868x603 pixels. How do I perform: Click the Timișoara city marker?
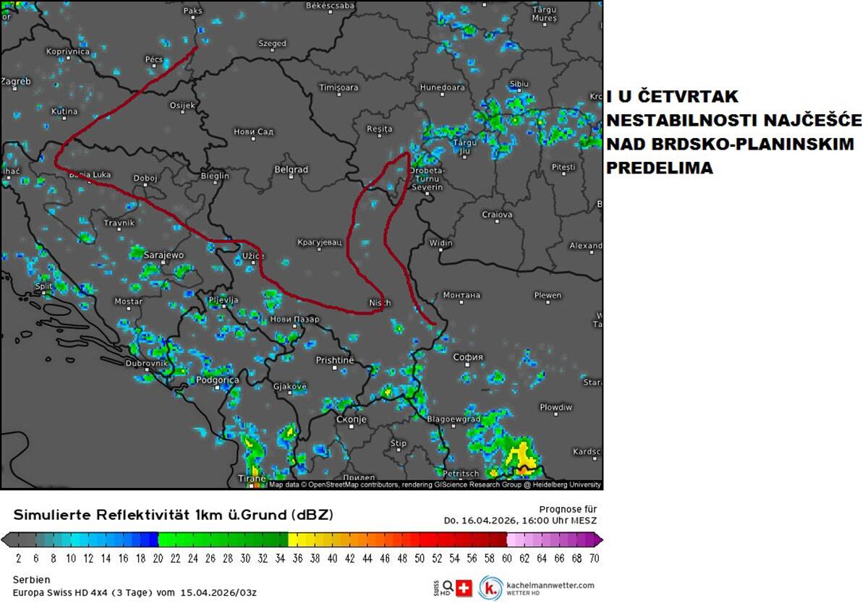pyautogui.click(x=339, y=95)
